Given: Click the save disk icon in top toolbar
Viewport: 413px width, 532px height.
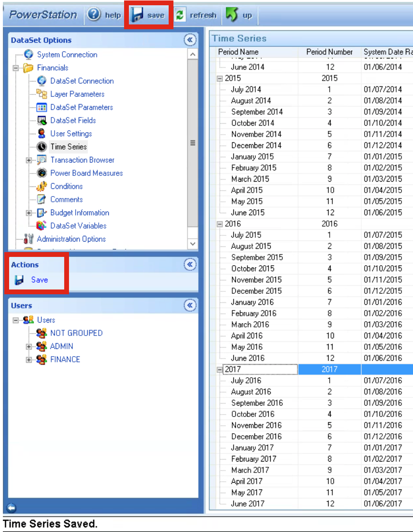Looking at the screenshot, I should (138, 15).
